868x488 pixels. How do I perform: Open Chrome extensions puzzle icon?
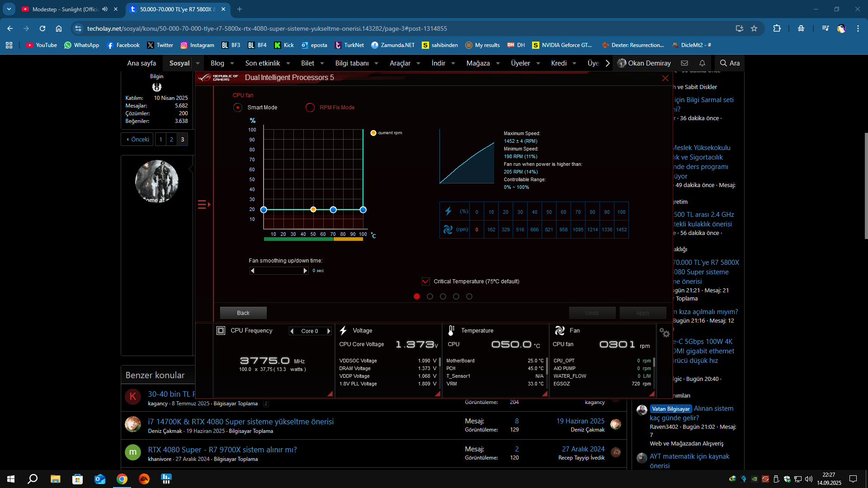pos(777,28)
